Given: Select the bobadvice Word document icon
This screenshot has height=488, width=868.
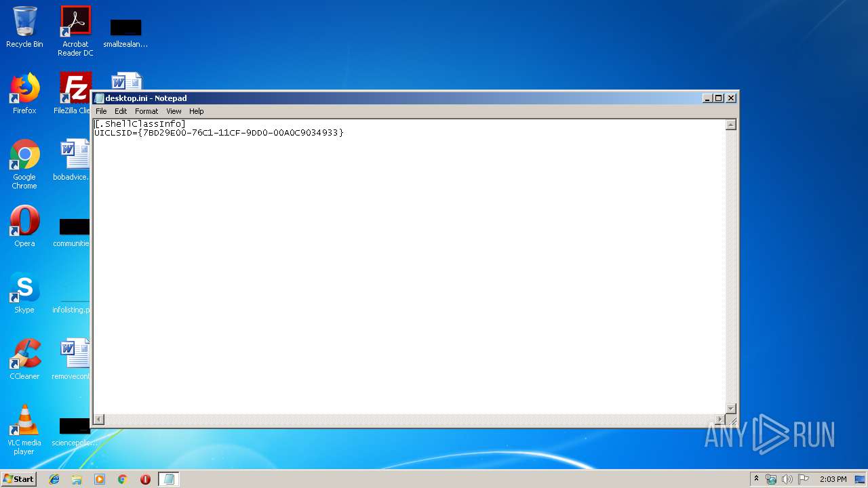Looking at the screenshot, I should click(72, 160).
